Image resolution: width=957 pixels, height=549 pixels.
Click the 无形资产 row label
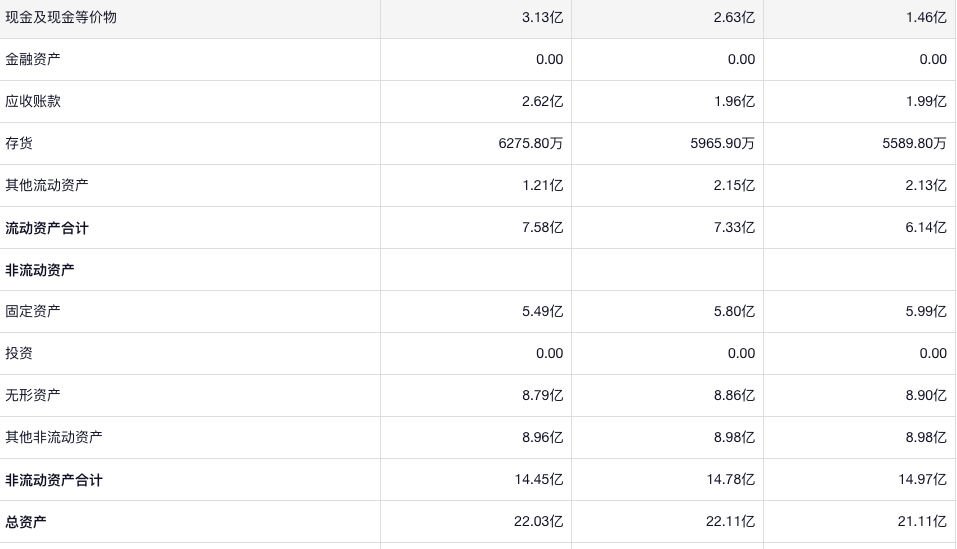33,395
